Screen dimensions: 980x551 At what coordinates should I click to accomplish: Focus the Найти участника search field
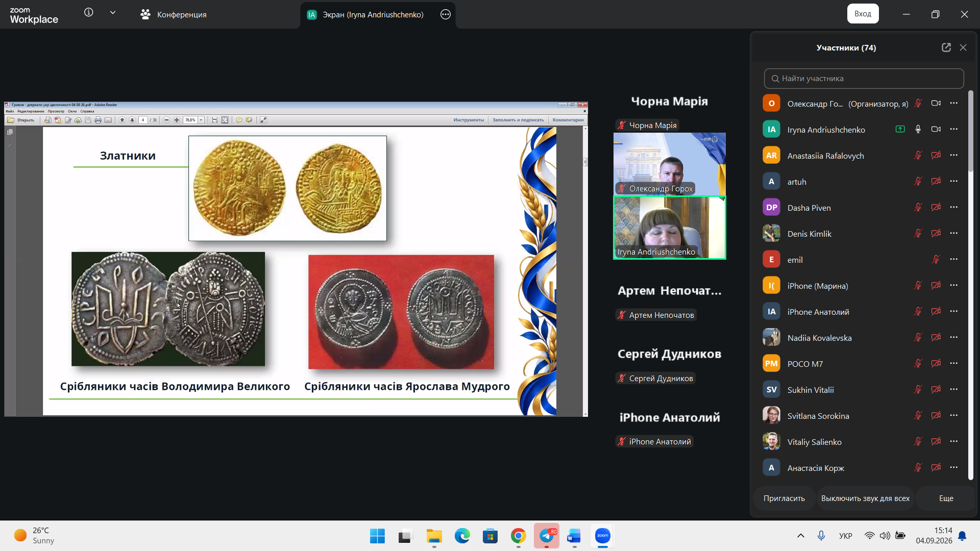click(864, 79)
